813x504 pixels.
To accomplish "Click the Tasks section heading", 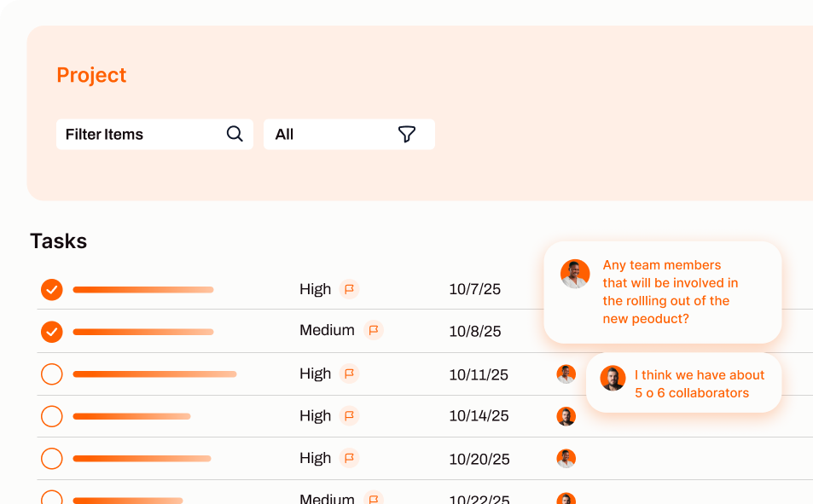I will (x=58, y=241).
